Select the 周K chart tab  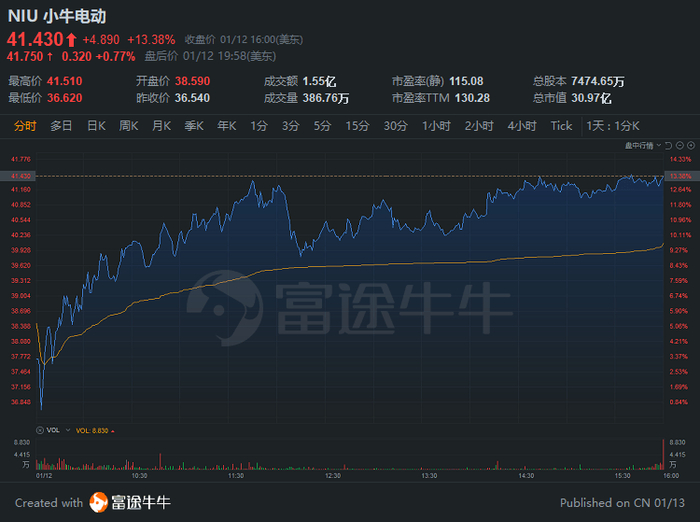(129, 126)
